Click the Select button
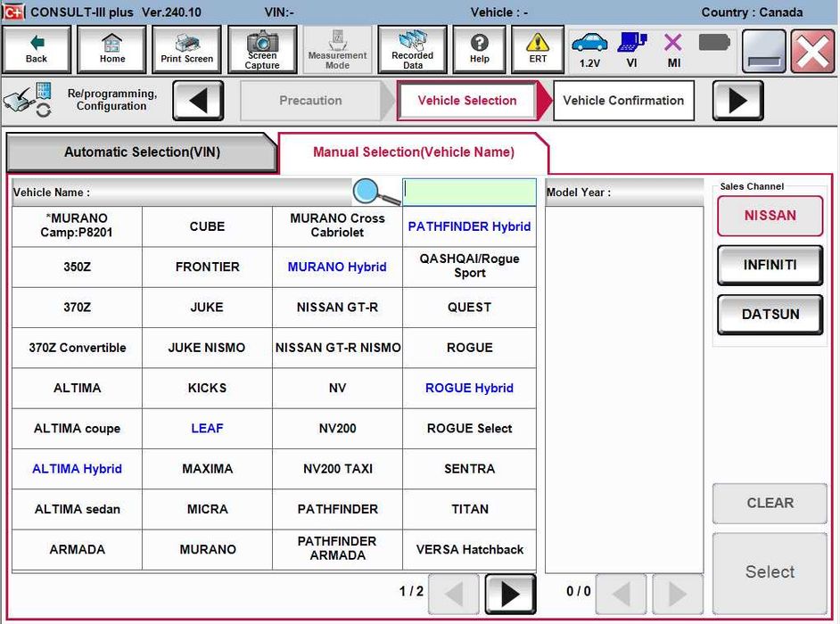The image size is (840, 624). [x=770, y=572]
